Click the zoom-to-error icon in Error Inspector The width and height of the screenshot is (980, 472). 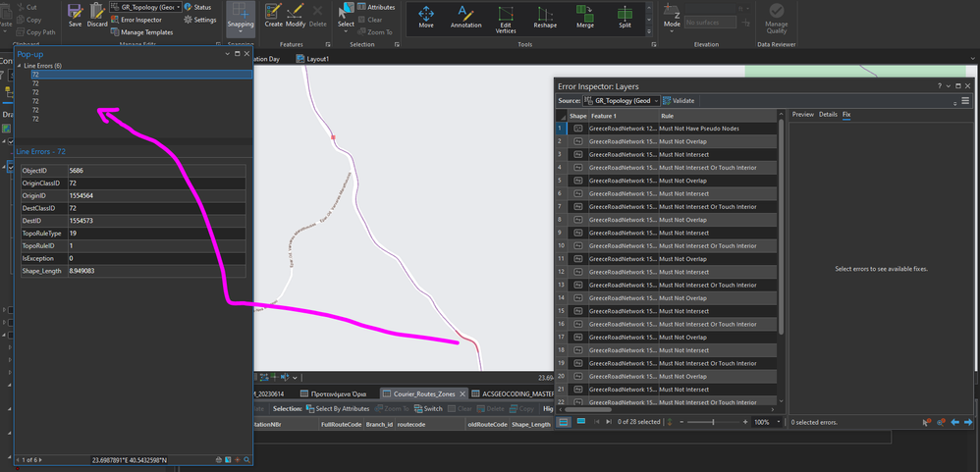pyautogui.click(x=941, y=422)
